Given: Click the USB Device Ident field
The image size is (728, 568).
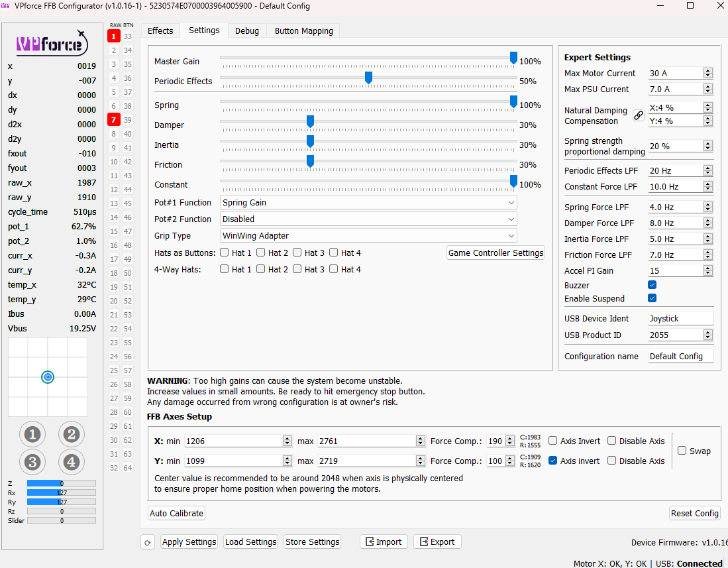Looking at the screenshot, I should [x=680, y=319].
